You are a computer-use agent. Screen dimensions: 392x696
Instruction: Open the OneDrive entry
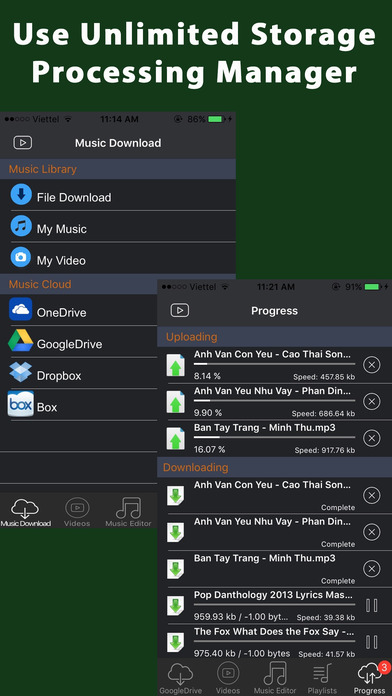point(79,310)
